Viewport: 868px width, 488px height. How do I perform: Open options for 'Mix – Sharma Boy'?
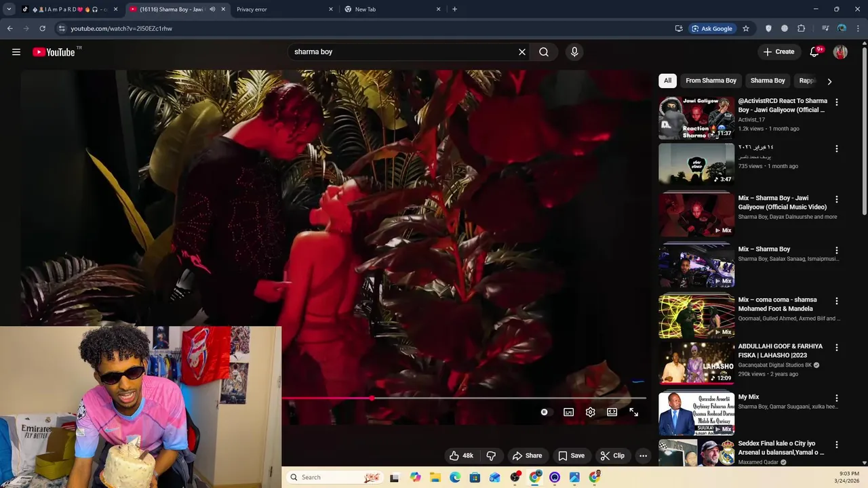837,250
